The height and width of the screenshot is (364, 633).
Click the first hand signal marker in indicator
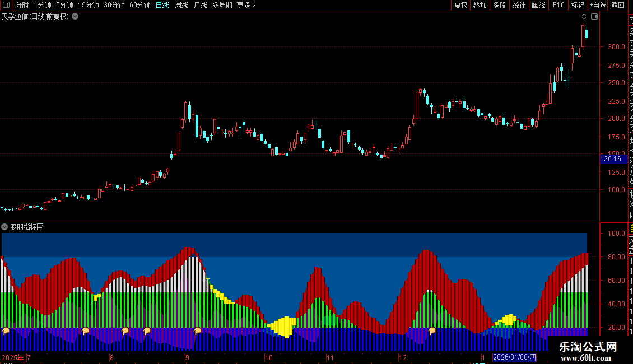click(6, 332)
